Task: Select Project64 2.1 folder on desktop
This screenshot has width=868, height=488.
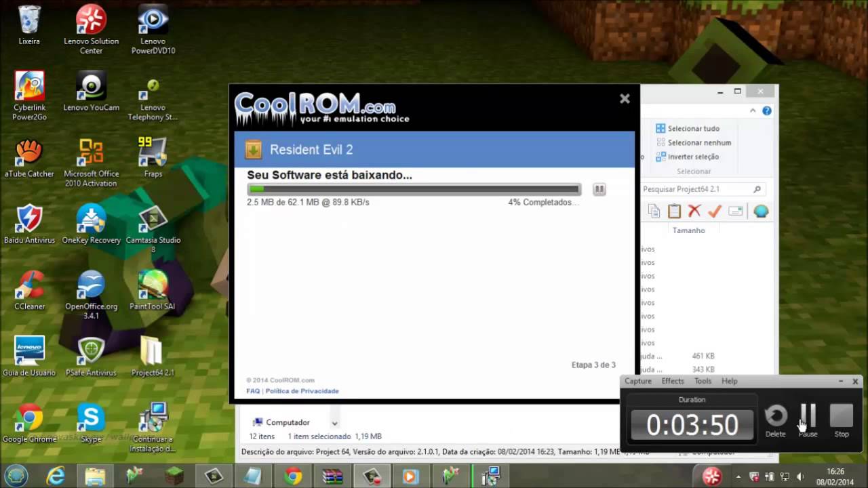Action: [153, 357]
